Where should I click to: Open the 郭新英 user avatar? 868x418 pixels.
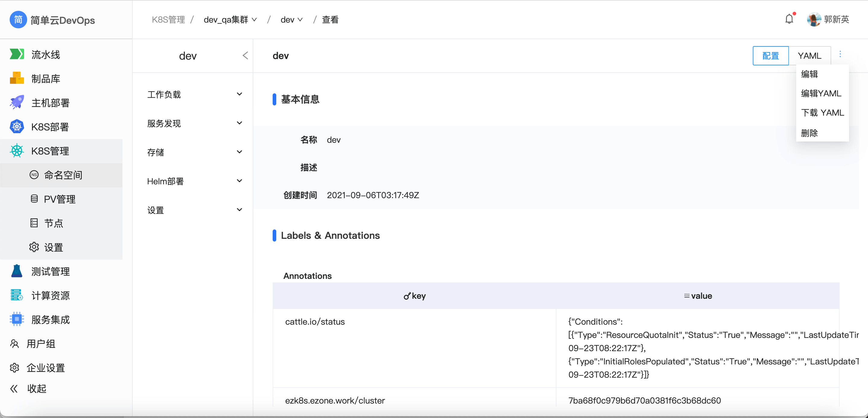click(x=814, y=19)
